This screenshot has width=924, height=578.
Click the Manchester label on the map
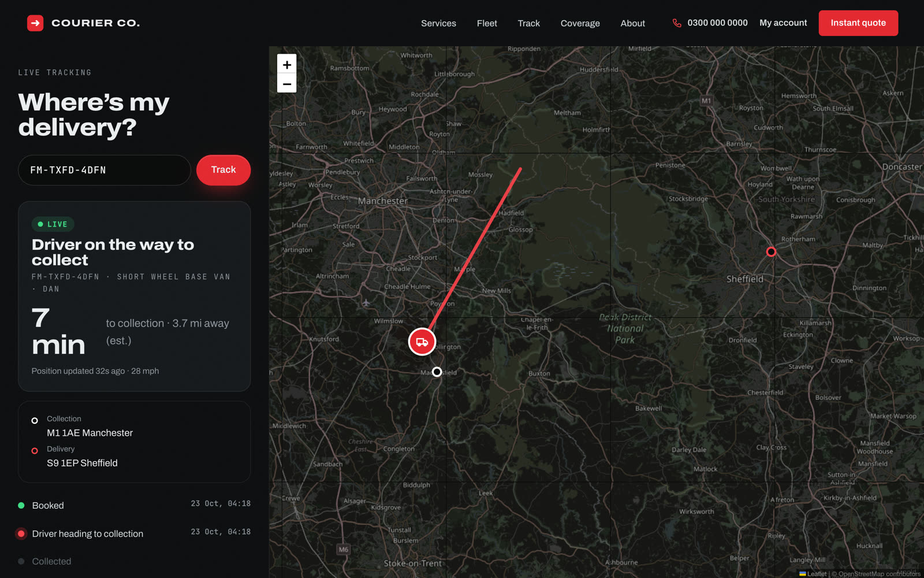point(382,201)
